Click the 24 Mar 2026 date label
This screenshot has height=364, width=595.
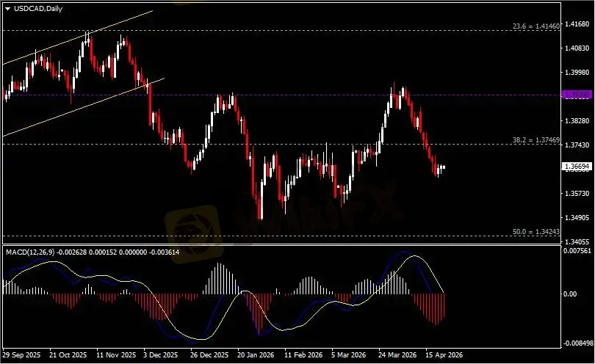coord(397,355)
